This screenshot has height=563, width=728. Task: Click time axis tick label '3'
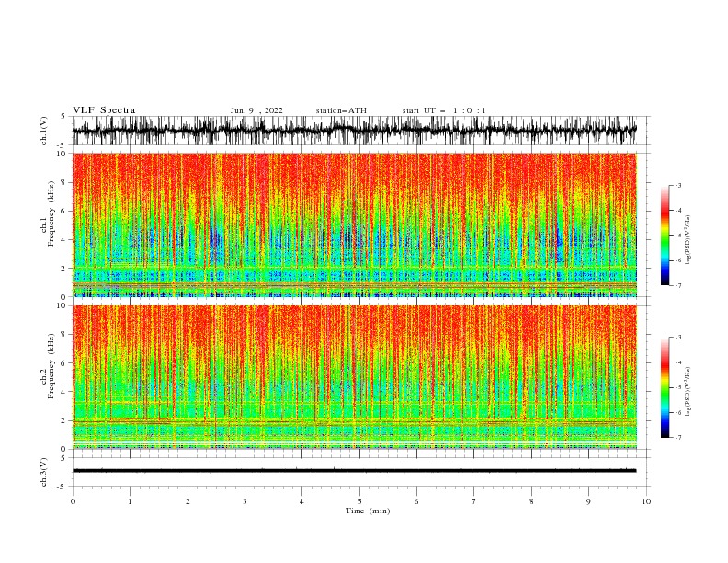(245, 501)
